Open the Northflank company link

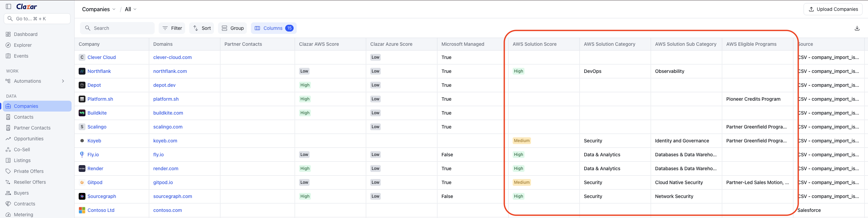pyautogui.click(x=99, y=71)
